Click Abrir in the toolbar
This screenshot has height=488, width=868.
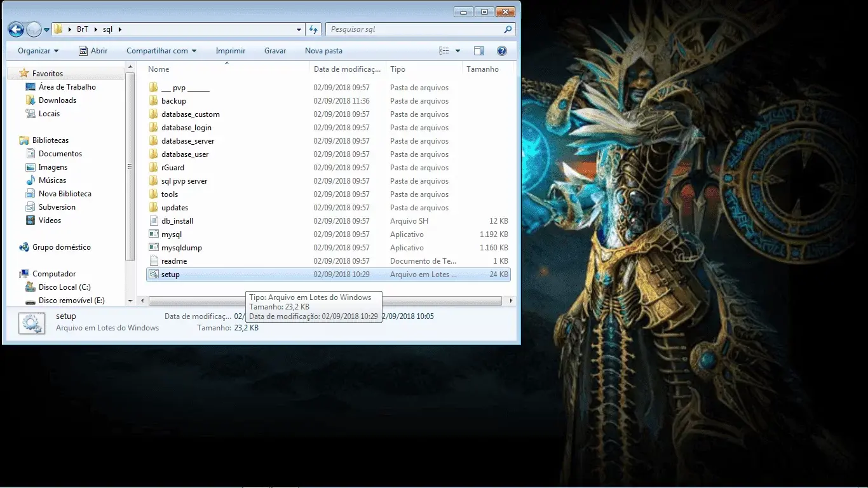93,51
